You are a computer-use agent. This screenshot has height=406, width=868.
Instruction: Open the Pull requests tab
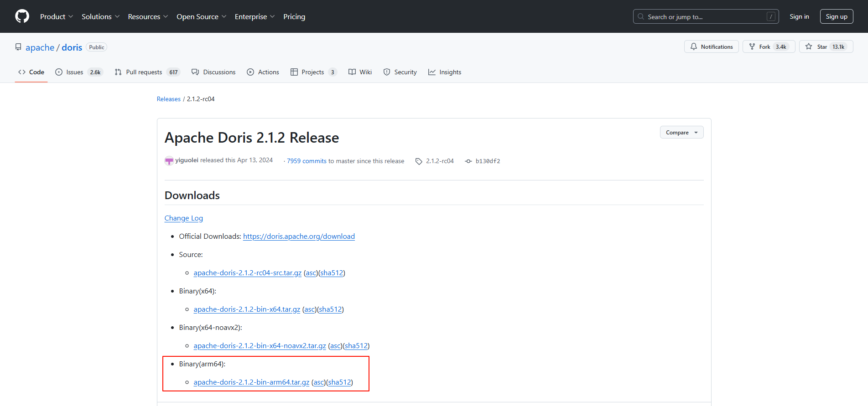(x=147, y=72)
